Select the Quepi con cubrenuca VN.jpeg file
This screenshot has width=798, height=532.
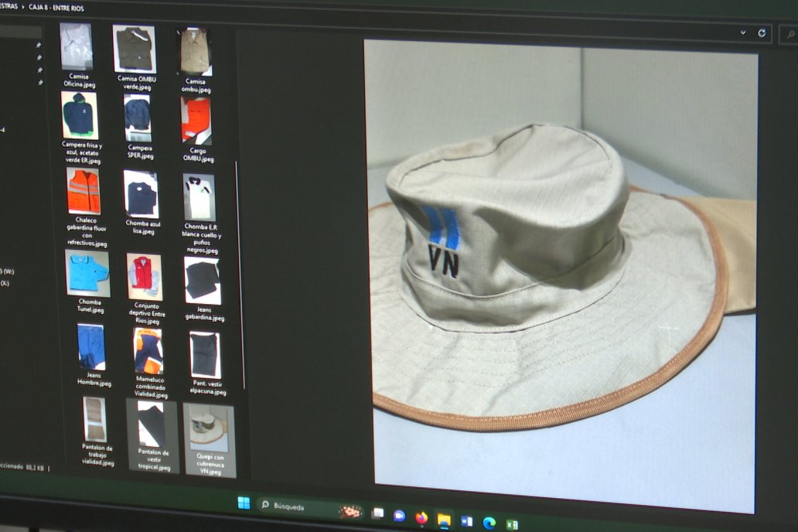[x=208, y=429]
